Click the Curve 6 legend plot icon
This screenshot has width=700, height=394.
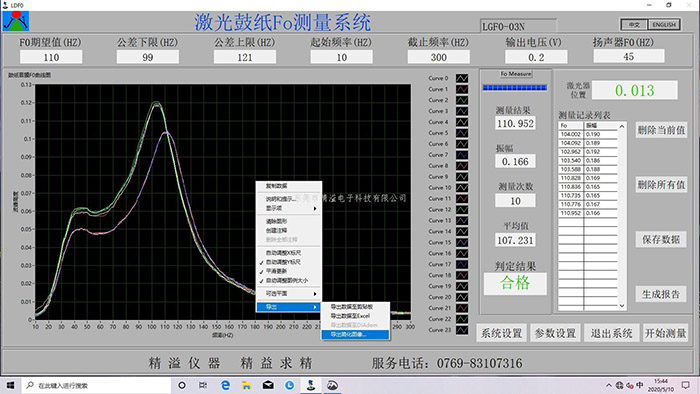pyautogui.click(x=462, y=144)
